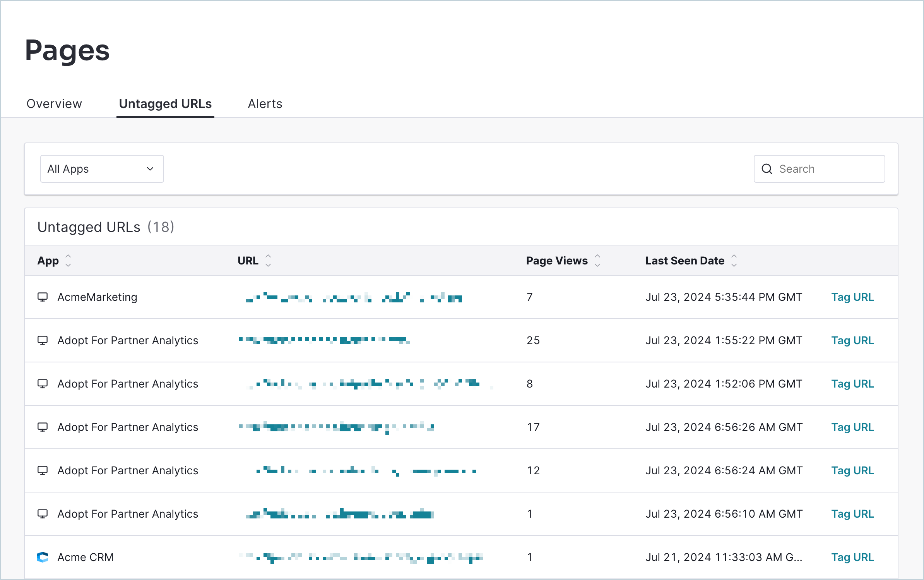924x580 pixels.
Task: Open the Overview tab
Action: click(54, 104)
